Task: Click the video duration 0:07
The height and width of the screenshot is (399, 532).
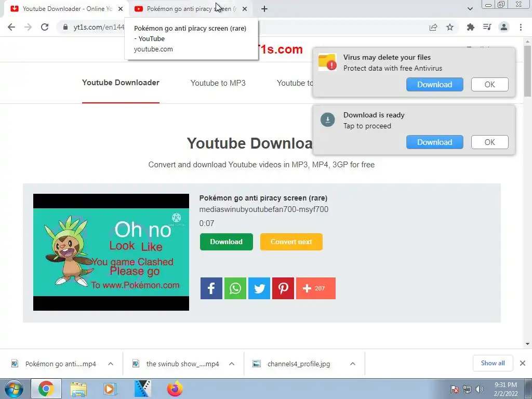Action: coord(207,223)
